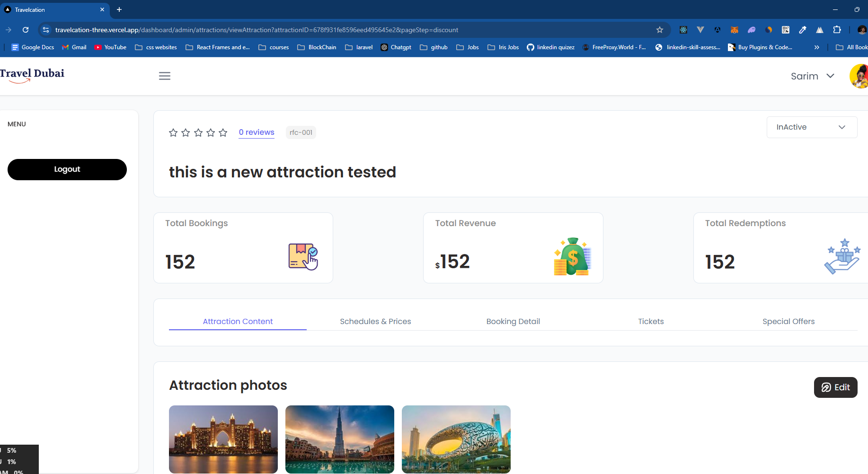The width and height of the screenshot is (868, 474).
Task: Switch to the Schedules & Prices tab
Action: pos(375,321)
